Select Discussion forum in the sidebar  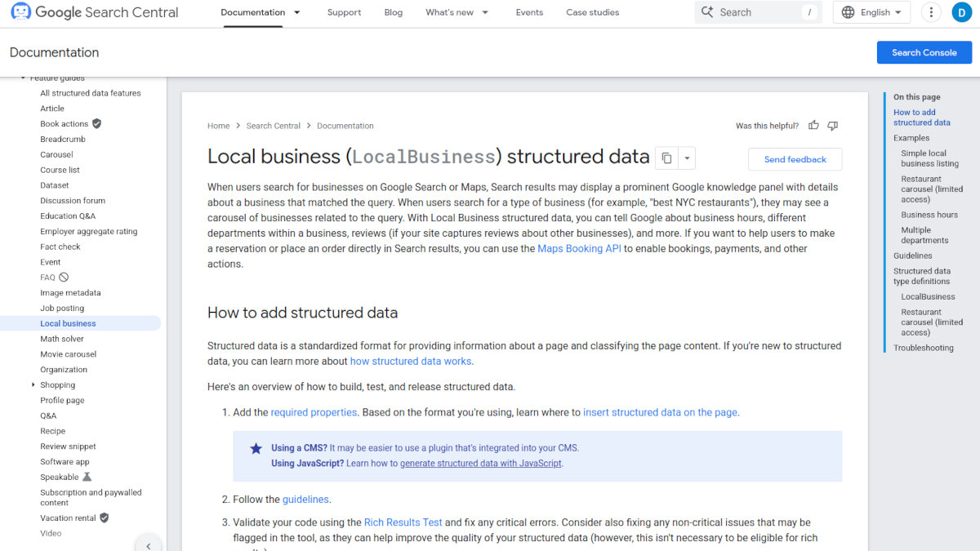click(73, 200)
